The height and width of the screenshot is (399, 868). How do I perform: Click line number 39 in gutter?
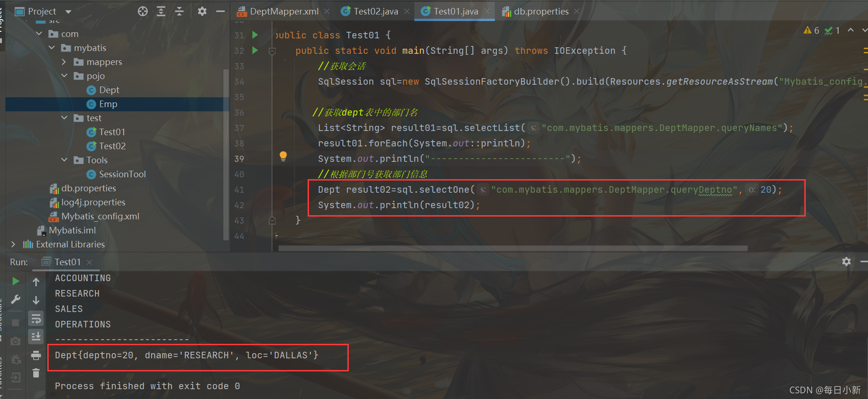(239, 159)
